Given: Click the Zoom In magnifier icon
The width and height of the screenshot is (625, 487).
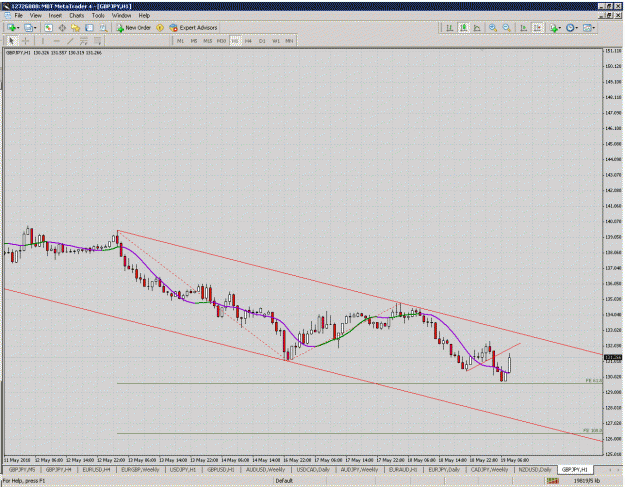Looking at the screenshot, I should pos(493,28).
